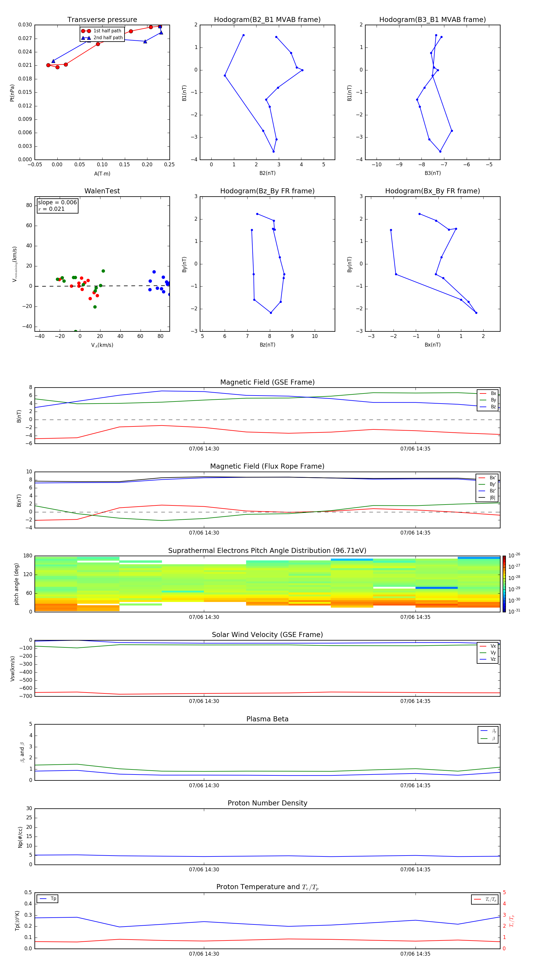Click the 'Vsw(km/s)' axis label
This screenshot has width=535, height=980.
click(x=12, y=668)
